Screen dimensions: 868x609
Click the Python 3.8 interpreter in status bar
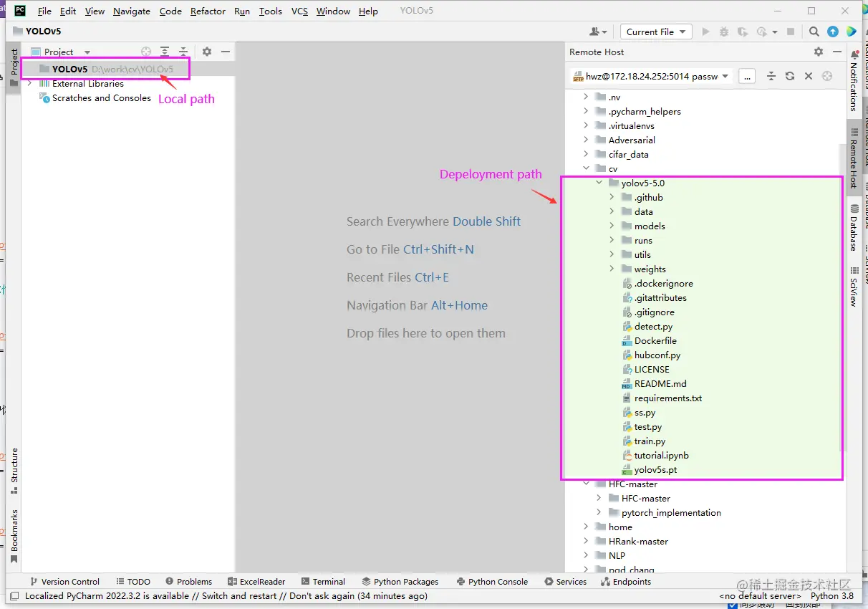(x=831, y=595)
